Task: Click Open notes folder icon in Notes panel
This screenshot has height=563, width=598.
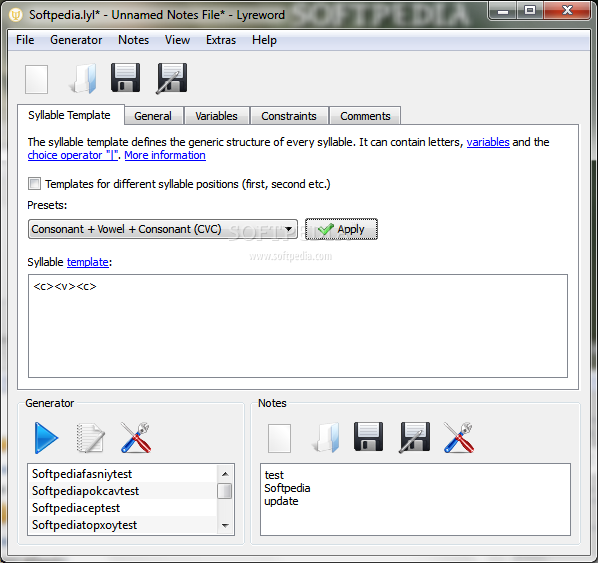Action: pos(326,438)
